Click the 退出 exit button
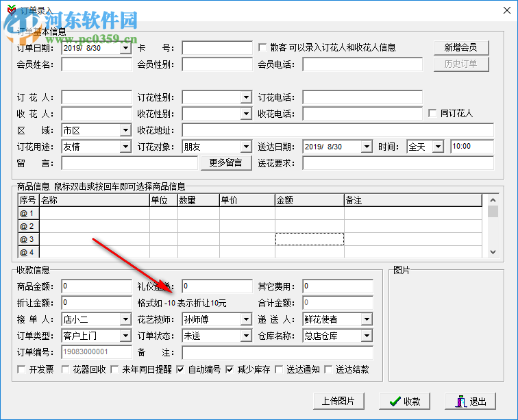The height and width of the screenshot is (420, 518). pos(470,402)
